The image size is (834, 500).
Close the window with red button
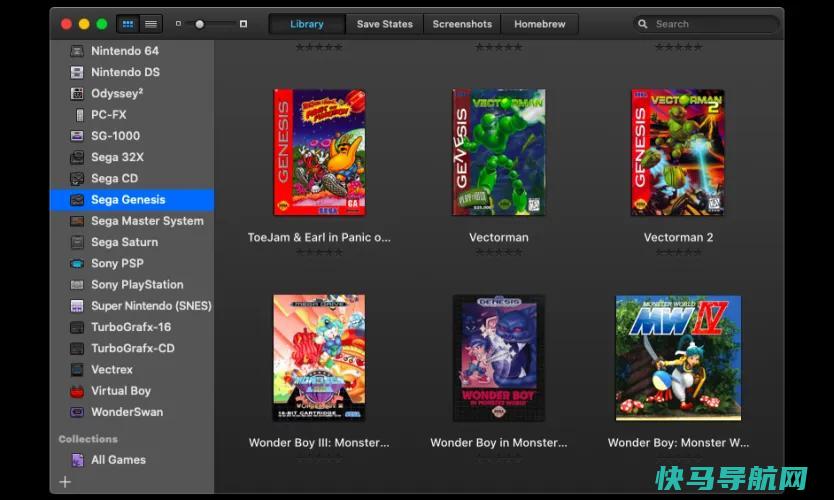click(66, 24)
